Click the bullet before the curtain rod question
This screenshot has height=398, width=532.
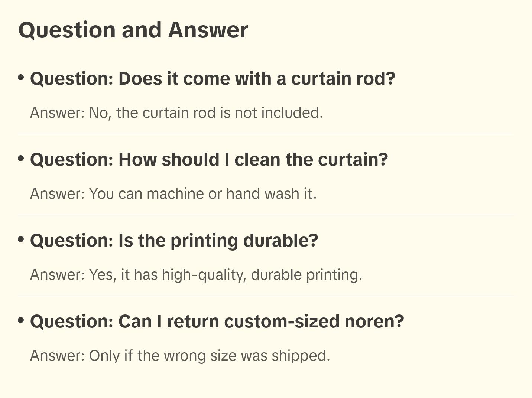coord(21,78)
